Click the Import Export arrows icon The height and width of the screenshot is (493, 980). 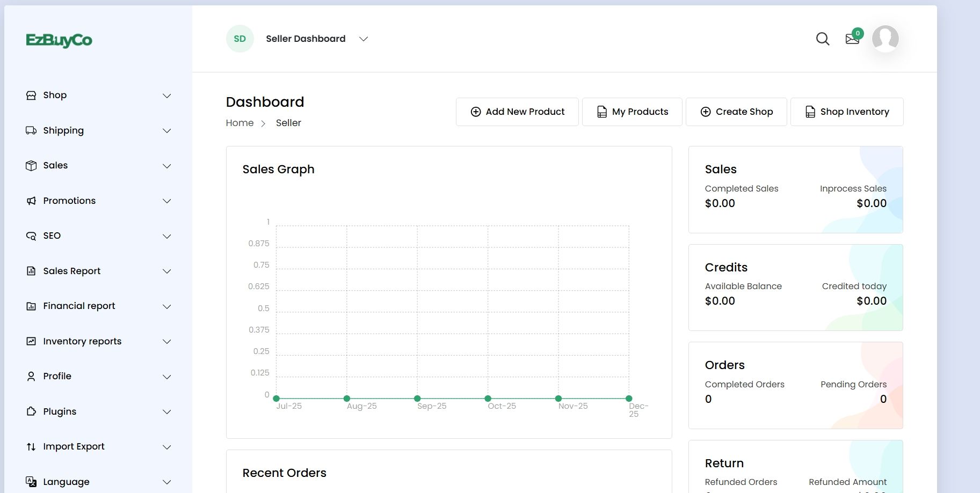[31, 446]
